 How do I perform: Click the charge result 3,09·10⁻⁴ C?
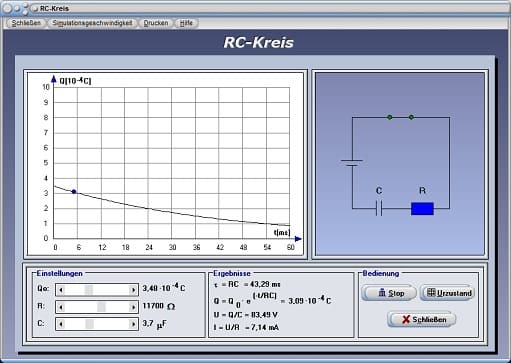[x=310, y=300]
